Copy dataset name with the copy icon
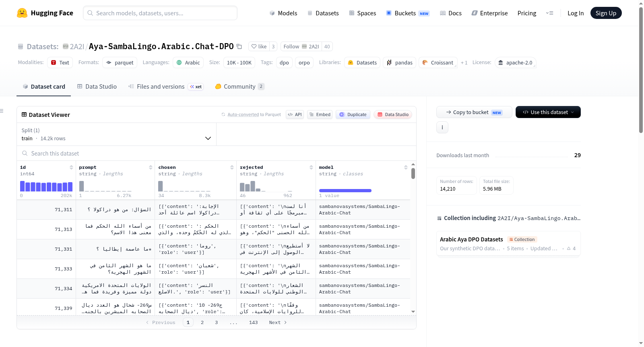 pos(239,46)
